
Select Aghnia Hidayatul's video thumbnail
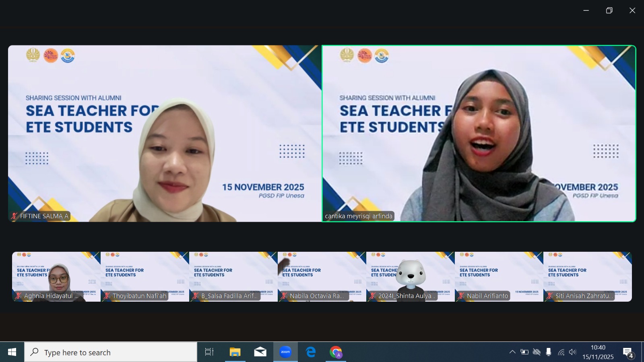click(56, 277)
